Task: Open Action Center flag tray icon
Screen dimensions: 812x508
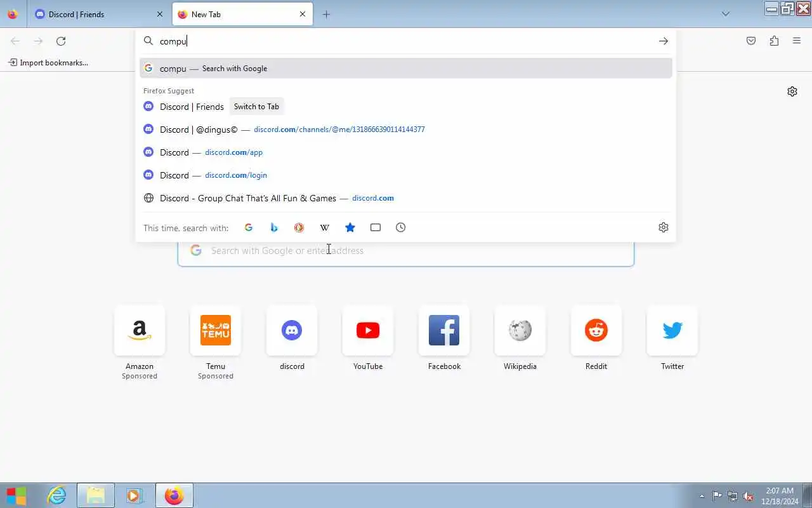Action: point(717,496)
